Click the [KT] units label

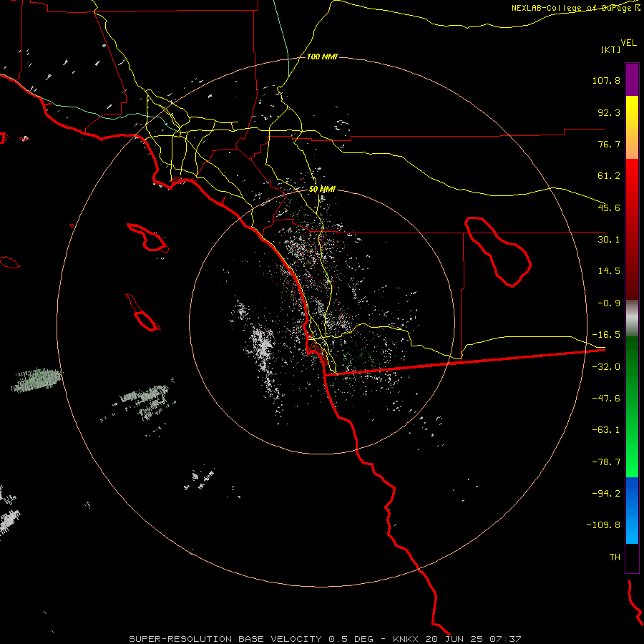coord(611,49)
